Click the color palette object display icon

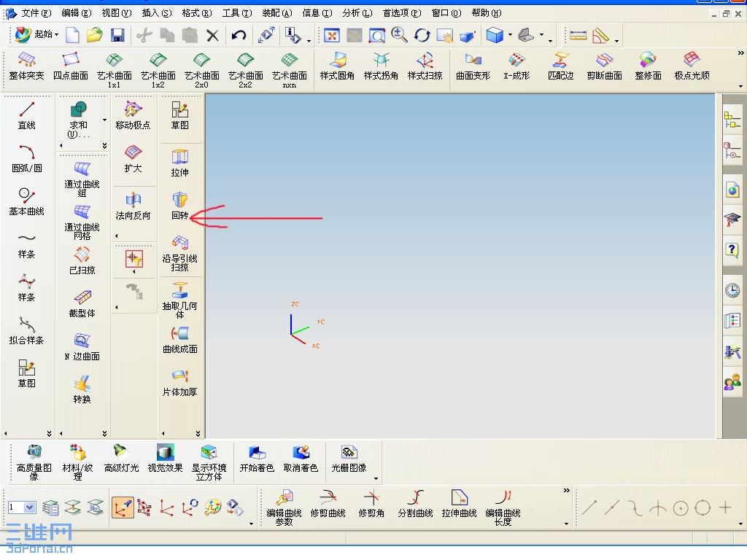(x=212, y=507)
